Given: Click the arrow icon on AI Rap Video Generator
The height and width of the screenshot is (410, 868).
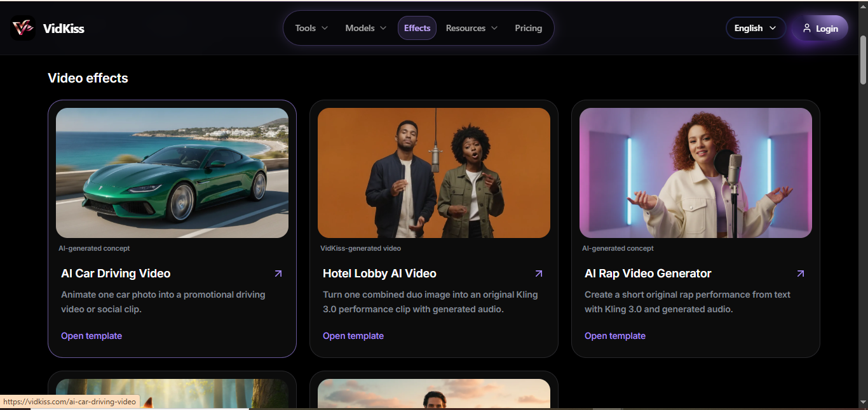Looking at the screenshot, I should (x=801, y=274).
